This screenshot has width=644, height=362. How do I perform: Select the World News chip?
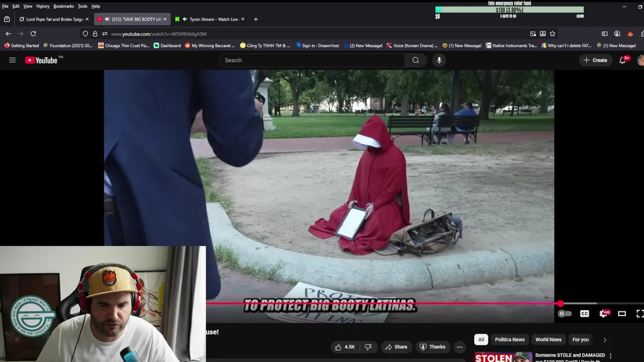pyautogui.click(x=548, y=339)
